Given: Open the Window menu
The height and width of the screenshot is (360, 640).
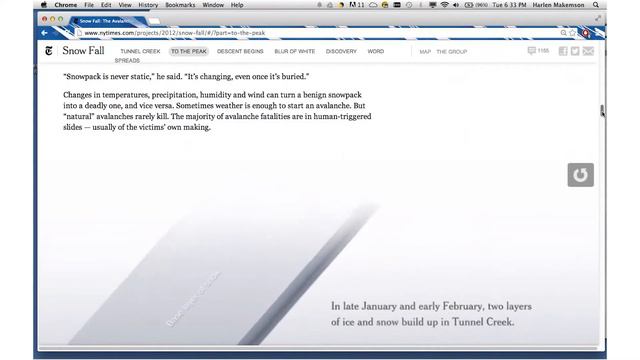Looking at the screenshot, I should [213, 5].
